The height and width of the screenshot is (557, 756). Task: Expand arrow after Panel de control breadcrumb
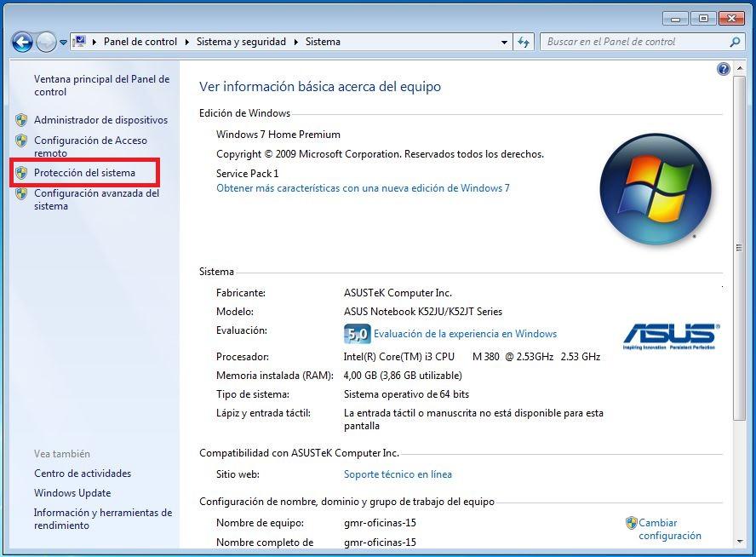pos(187,42)
